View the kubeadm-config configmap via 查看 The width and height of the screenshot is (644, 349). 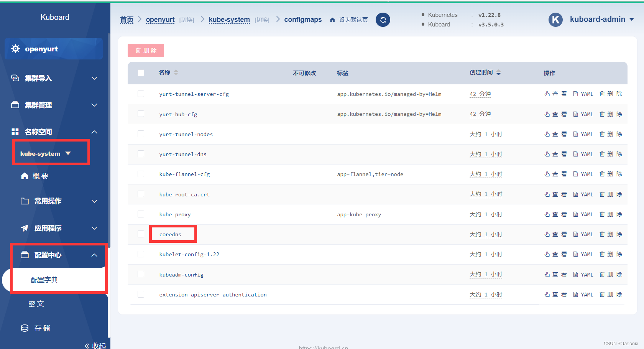pyautogui.click(x=555, y=275)
